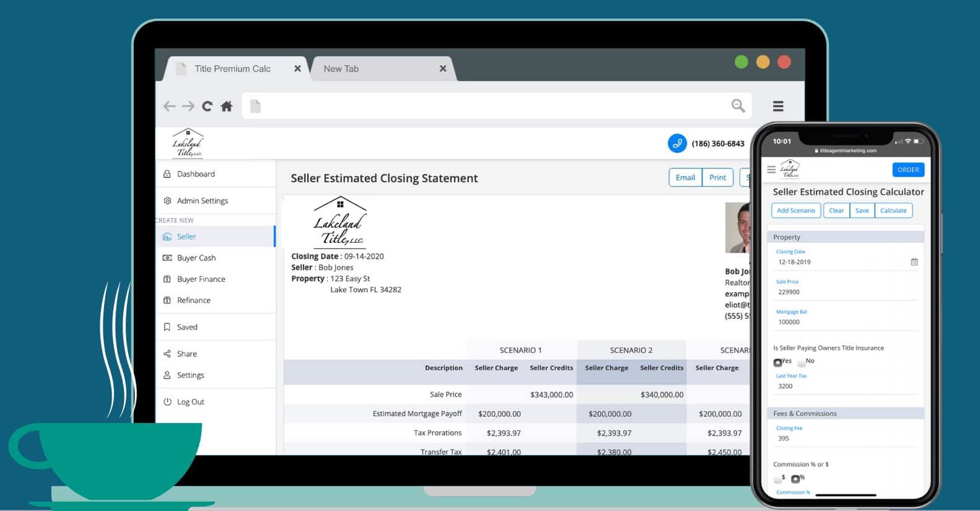980x511 pixels.
Task: Close the Title Premium Calc tab
Action: click(297, 69)
